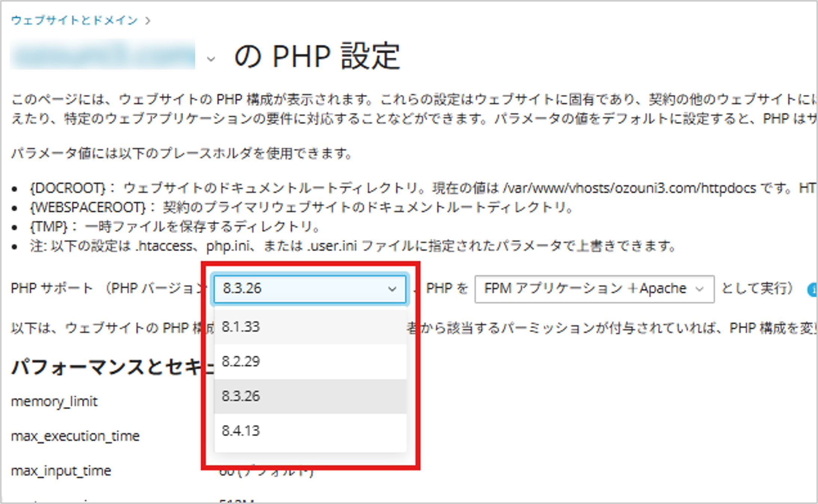818x504 pixels.
Task: Select PHP version 8.1.33 from the list
Action: [310, 327]
